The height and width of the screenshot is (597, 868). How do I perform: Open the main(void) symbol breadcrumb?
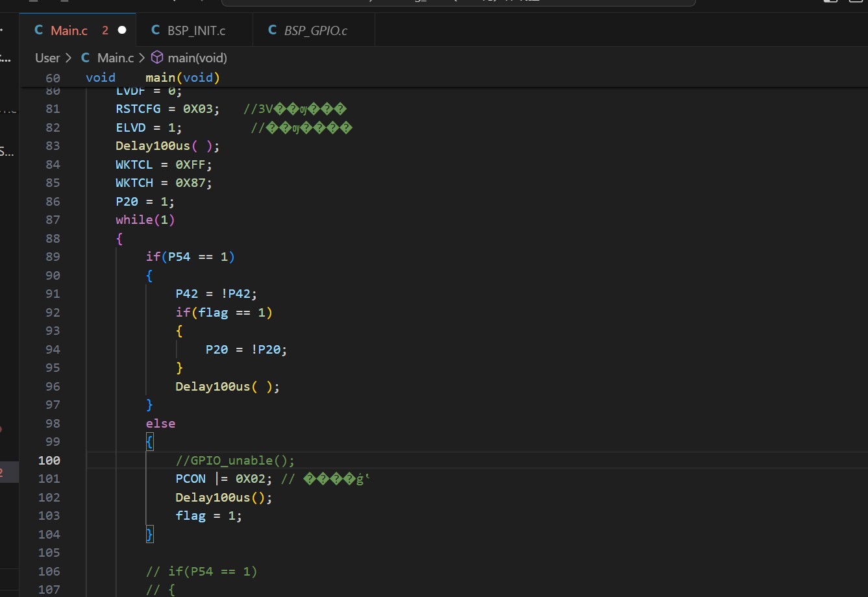[x=197, y=58]
